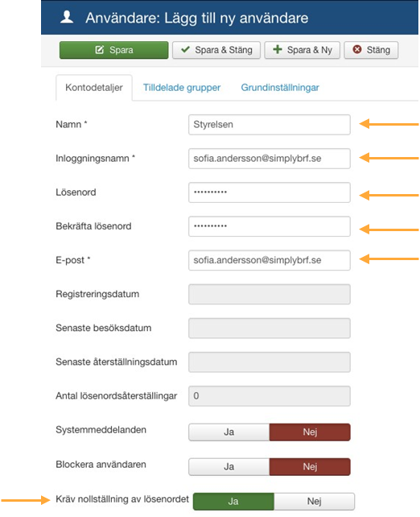Select the E-post input field
This screenshot has width=420, height=517.
270,260
